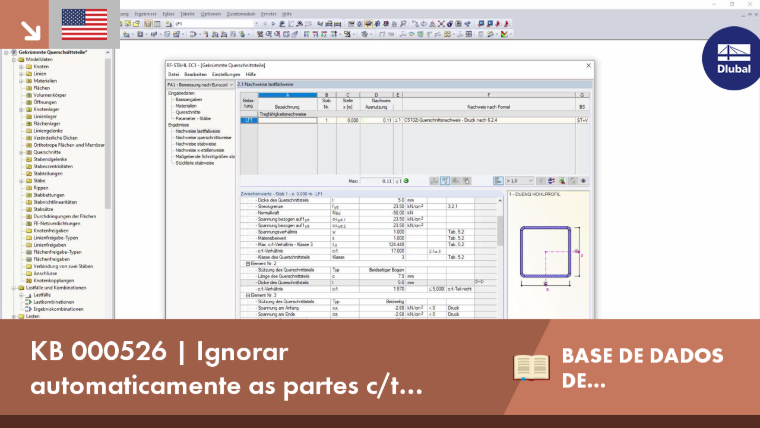This screenshot has height=428, width=760.
Task: Click the orange arrow icon at top-left
Action: click(x=31, y=30)
